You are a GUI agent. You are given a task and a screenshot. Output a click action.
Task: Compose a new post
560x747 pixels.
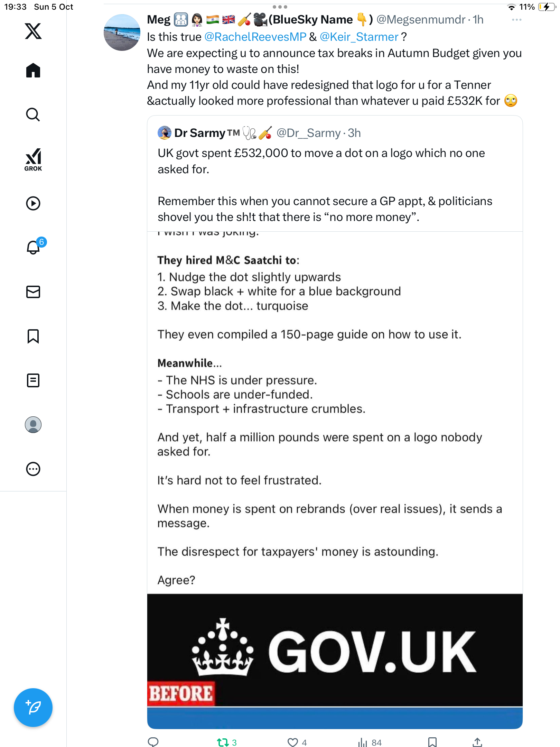[33, 708]
